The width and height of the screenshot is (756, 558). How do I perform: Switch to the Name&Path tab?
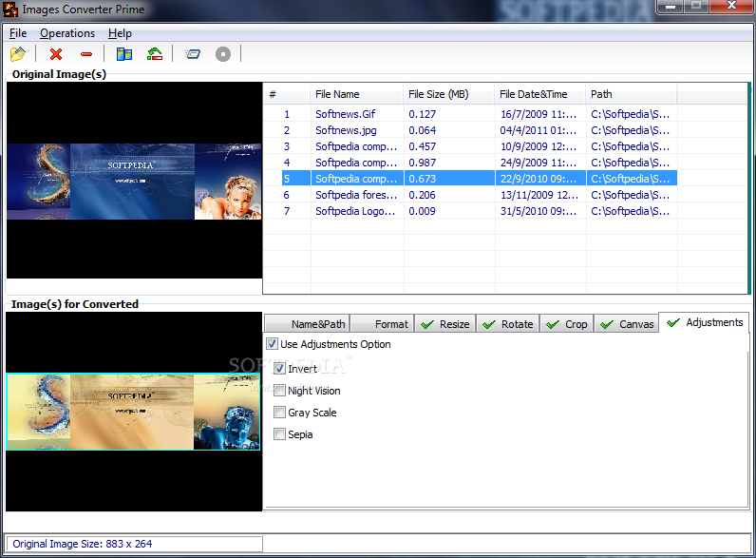(x=307, y=324)
